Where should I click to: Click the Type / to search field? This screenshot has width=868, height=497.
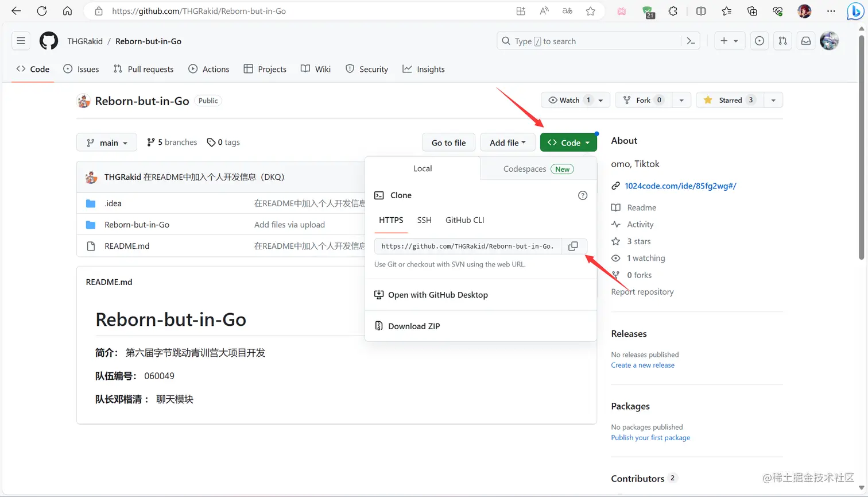588,41
